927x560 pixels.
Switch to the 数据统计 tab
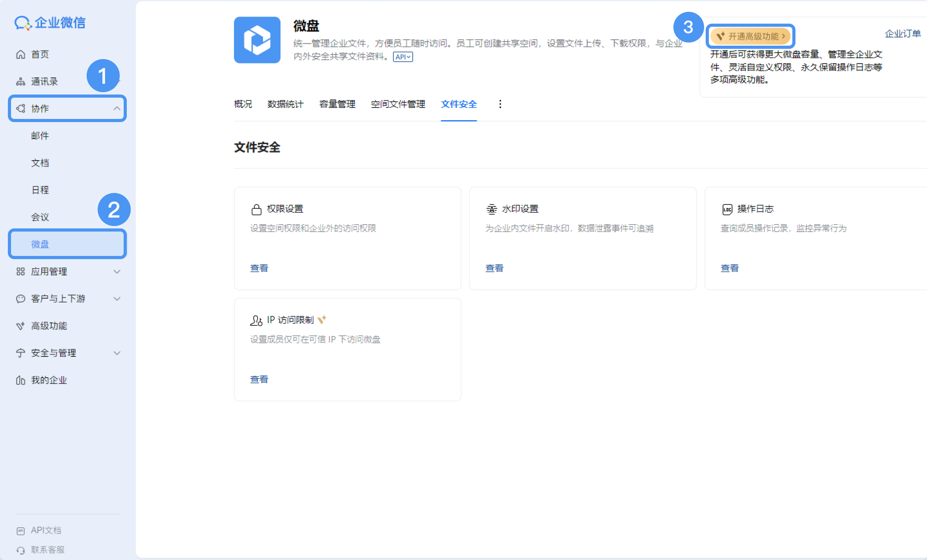click(x=286, y=104)
